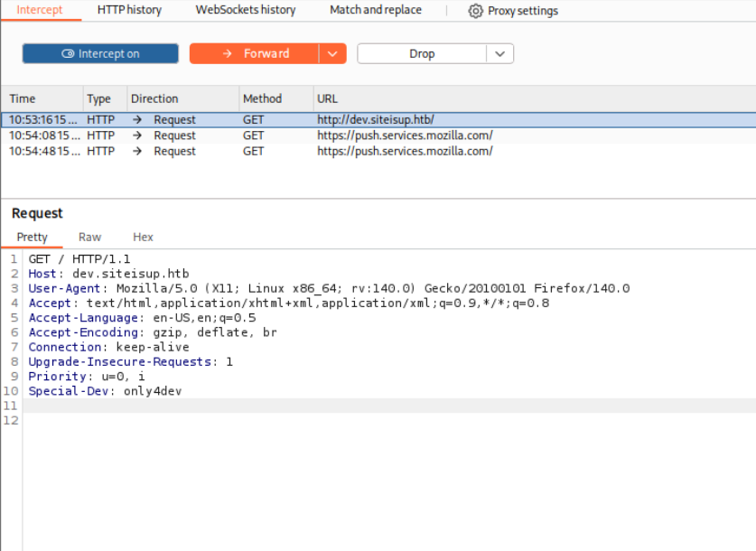This screenshot has height=551, width=756.
Task: Click the URL column header
Action: (327, 98)
